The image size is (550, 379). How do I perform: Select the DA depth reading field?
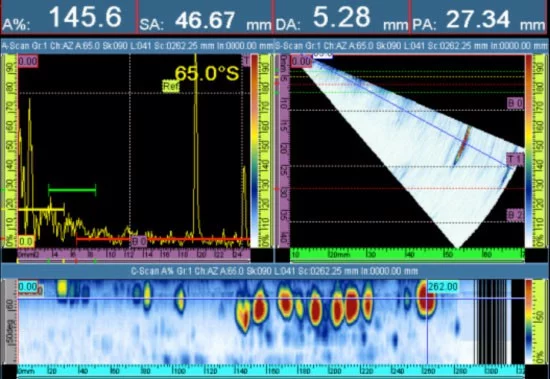point(342,17)
